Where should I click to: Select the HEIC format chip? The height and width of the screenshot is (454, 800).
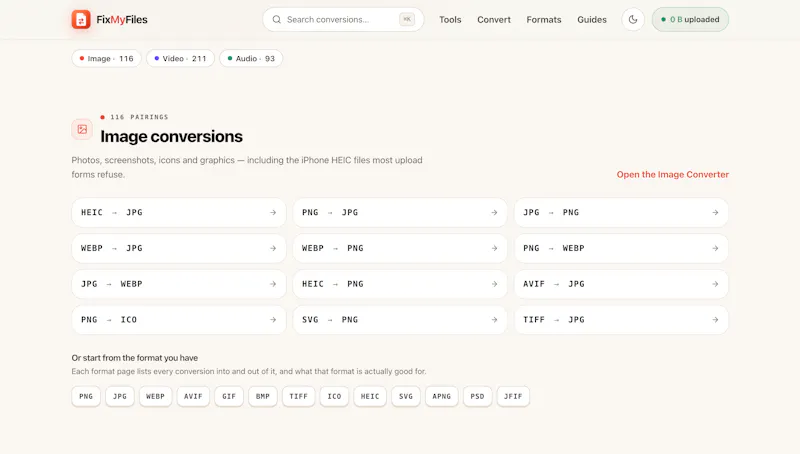(x=370, y=396)
